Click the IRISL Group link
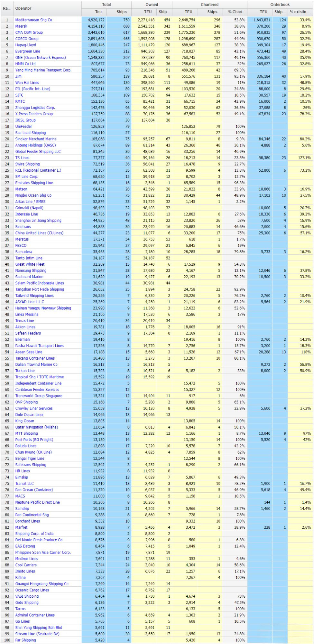 click(x=25, y=120)
